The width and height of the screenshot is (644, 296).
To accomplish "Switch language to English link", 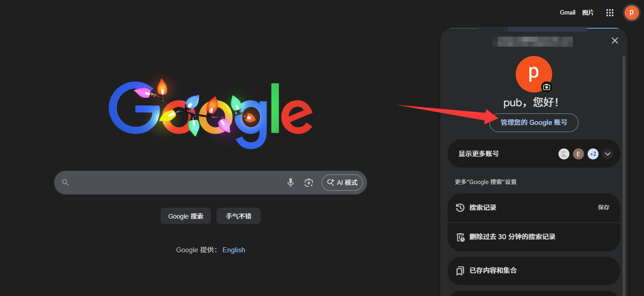I will 234,250.
